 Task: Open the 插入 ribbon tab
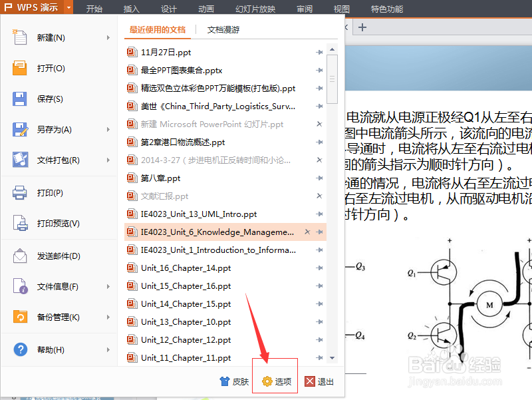click(x=131, y=9)
